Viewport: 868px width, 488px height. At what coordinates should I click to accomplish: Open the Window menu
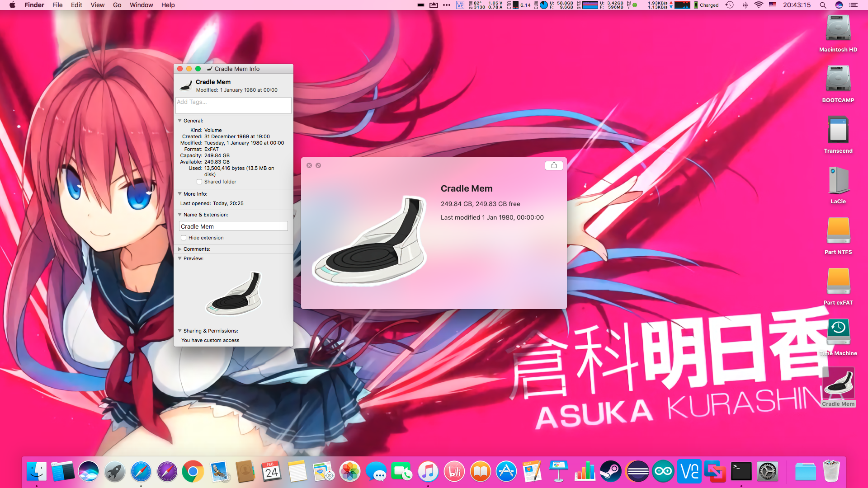142,5
